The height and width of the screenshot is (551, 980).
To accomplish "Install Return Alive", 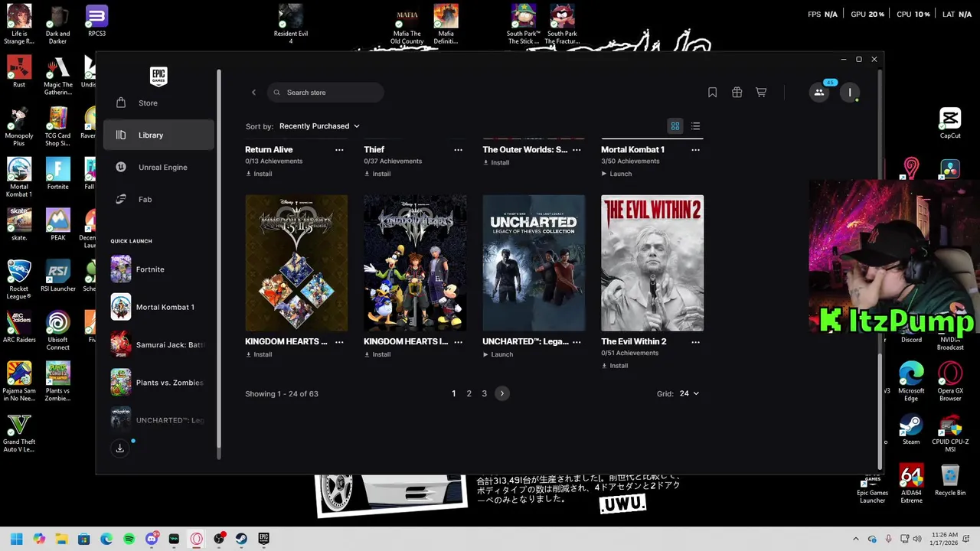I will click(x=259, y=174).
